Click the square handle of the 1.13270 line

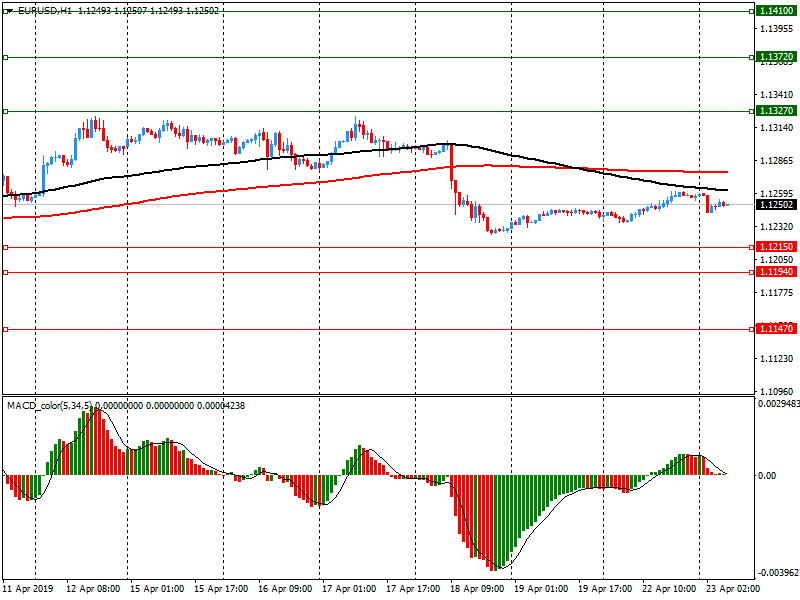pyautogui.click(x=5, y=111)
